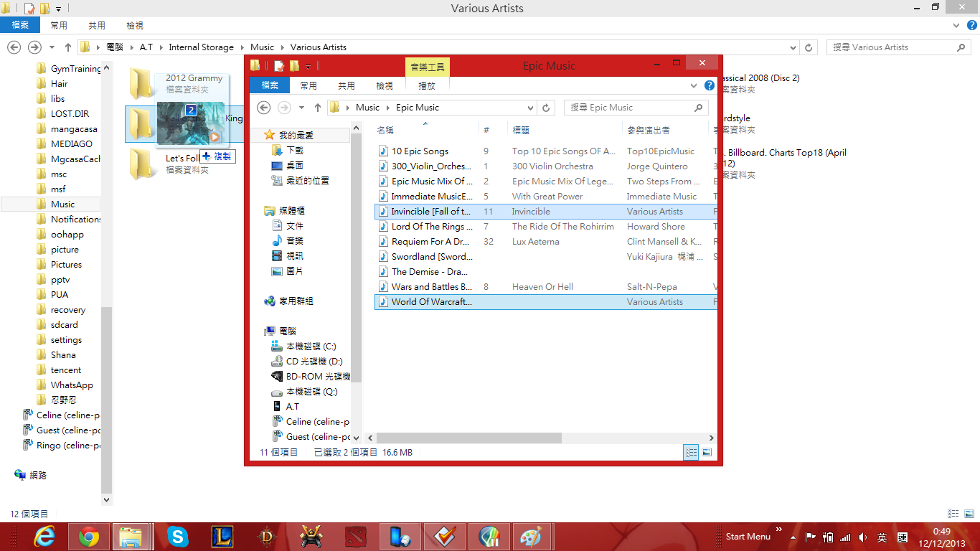Click Up arrow in Various Artists window
This screenshot has width=980, height=551.
68,47
